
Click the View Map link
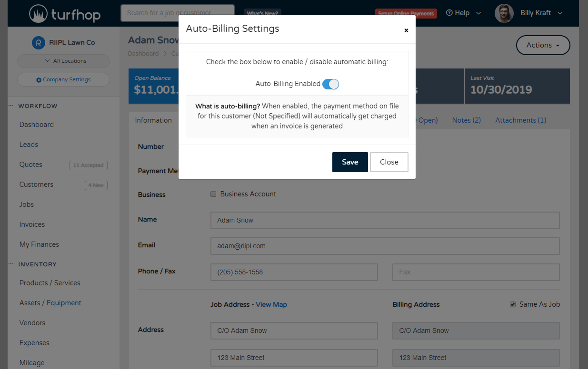point(271,304)
